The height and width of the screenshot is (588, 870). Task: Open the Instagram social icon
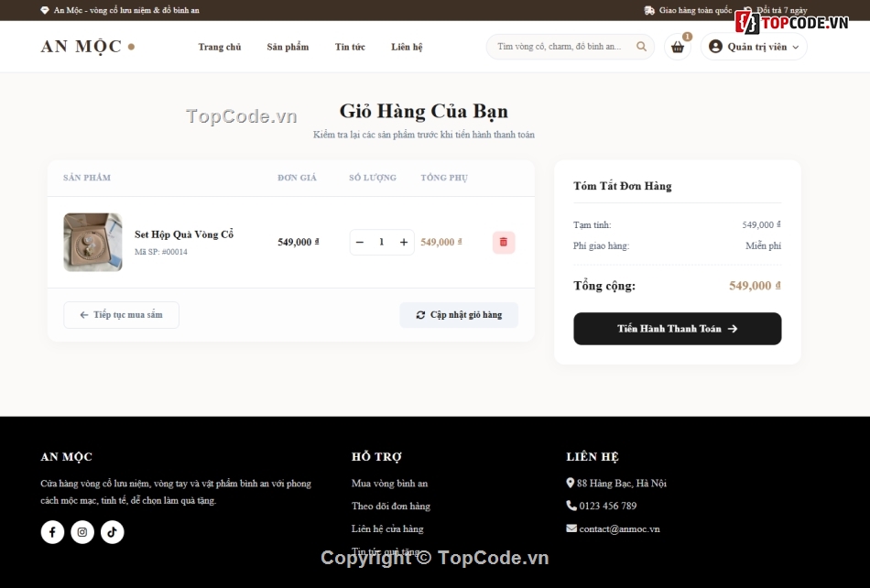[x=82, y=532]
